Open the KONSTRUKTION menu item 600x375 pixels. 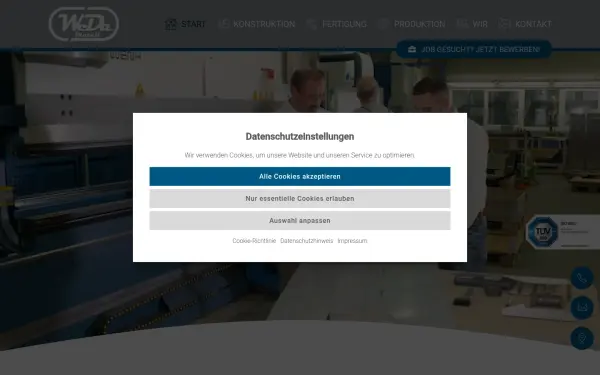click(264, 24)
